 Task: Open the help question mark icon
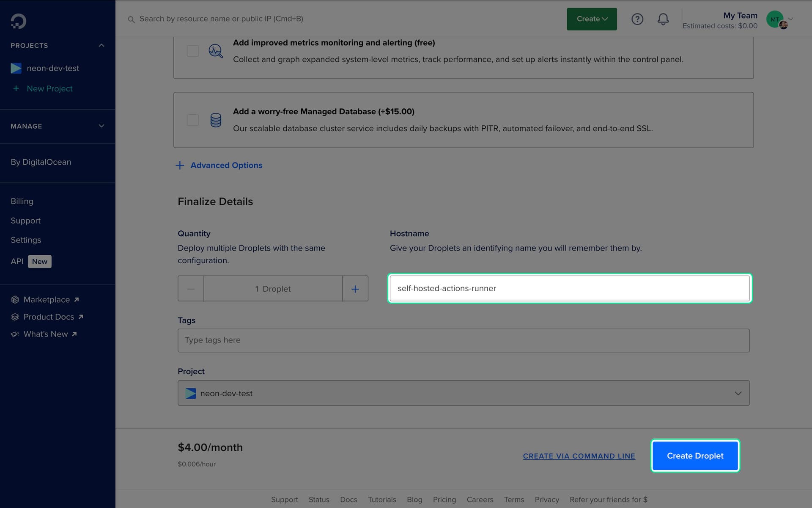637,19
